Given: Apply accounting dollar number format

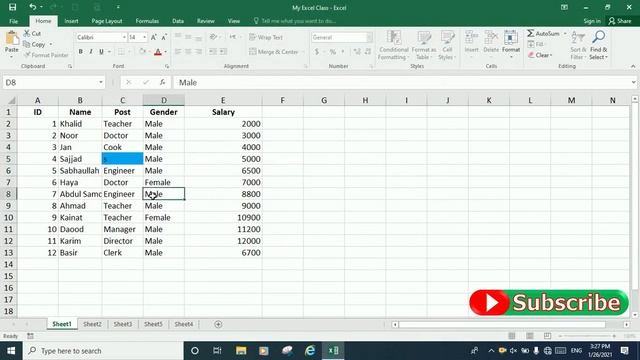Looking at the screenshot, I should [317, 52].
